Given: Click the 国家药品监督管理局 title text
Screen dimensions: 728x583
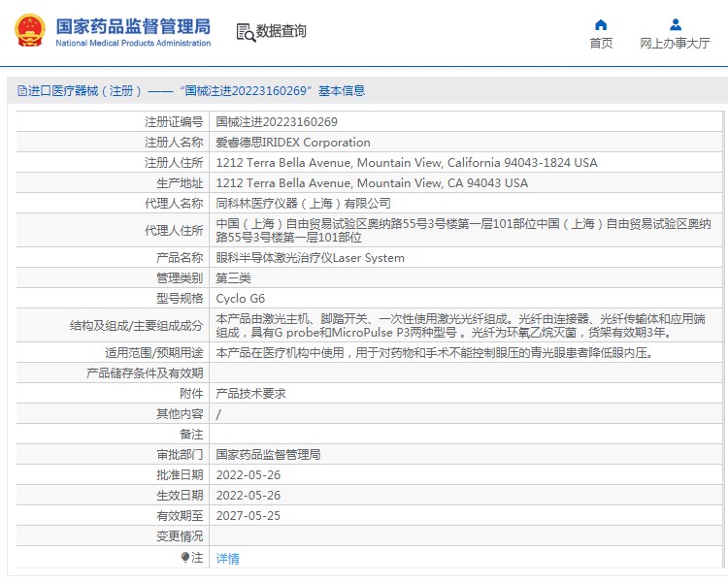Looking at the screenshot, I should point(133,26).
